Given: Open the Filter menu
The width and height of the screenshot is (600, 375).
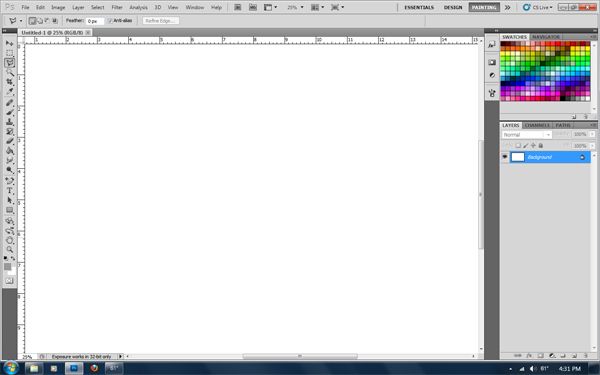Looking at the screenshot, I should pos(117,7).
